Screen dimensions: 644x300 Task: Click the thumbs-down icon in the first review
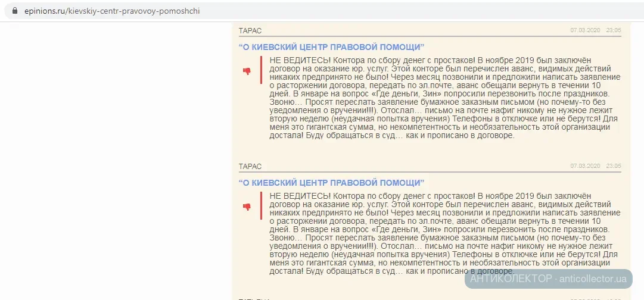pos(247,71)
